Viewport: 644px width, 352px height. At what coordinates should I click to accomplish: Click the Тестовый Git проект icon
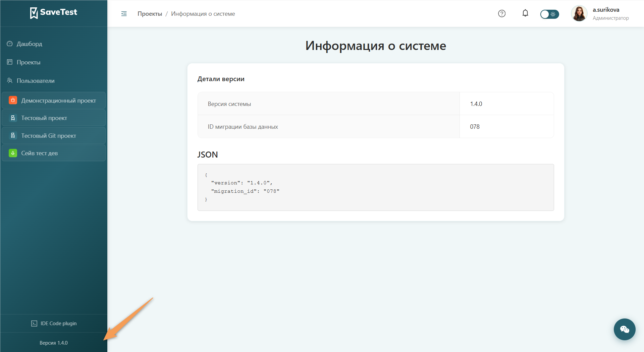pos(13,135)
